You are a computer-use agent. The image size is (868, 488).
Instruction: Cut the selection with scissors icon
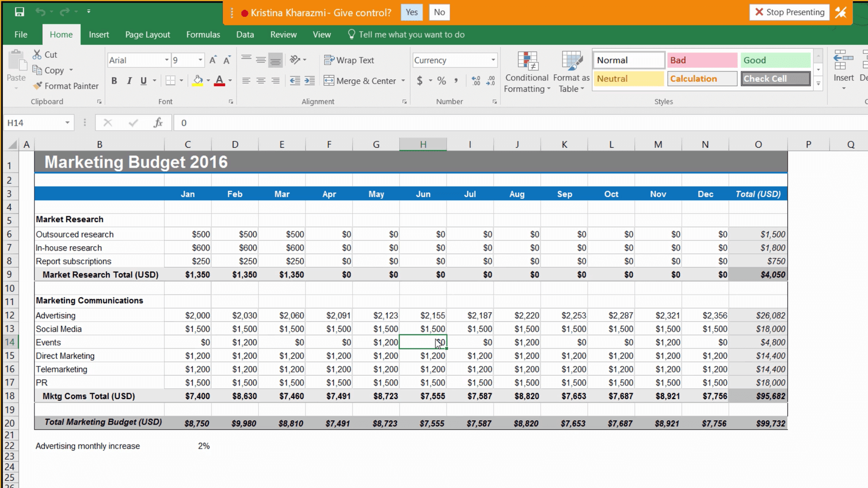pos(37,54)
